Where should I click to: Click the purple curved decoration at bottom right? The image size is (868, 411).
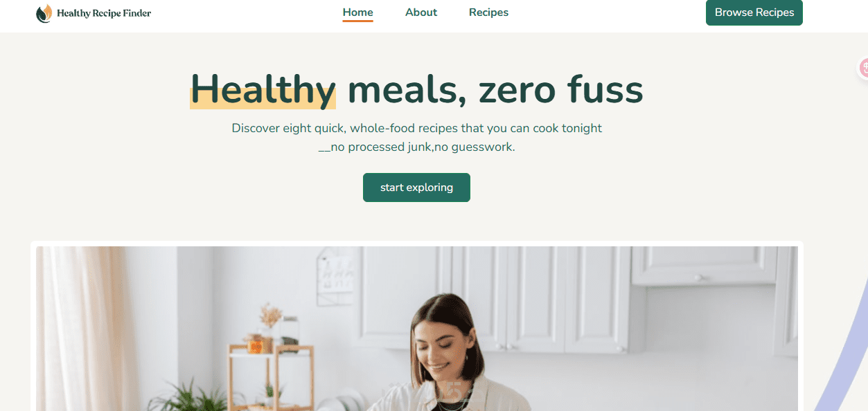click(842, 346)
